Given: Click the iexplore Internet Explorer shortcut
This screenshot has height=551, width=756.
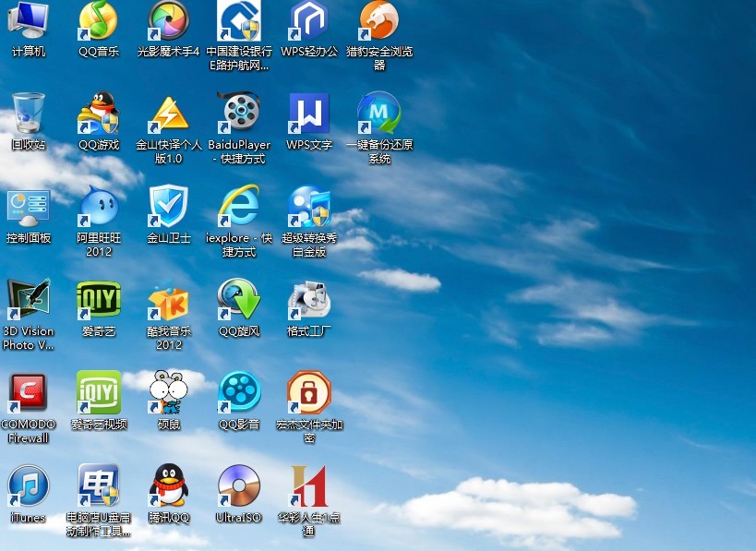Looking at the screenshot, I should [x=239, y=207].
